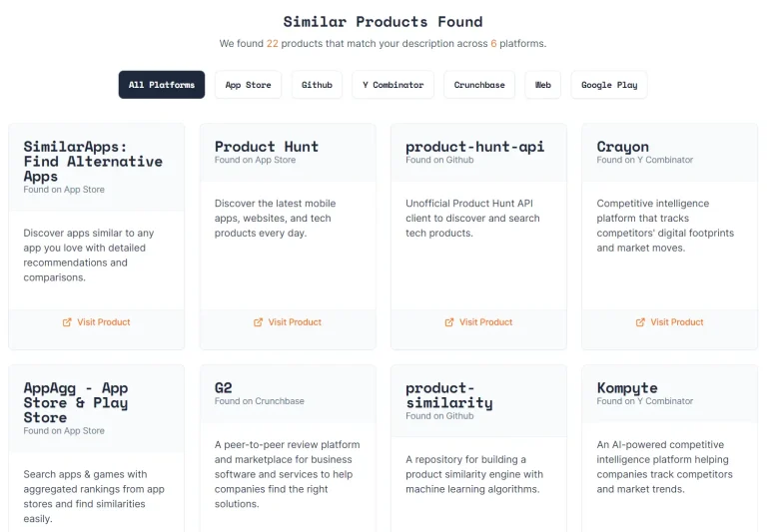Visit Product link for SimilarApps
Viewport: 767px width, 532px height.
tap(104, 322)
